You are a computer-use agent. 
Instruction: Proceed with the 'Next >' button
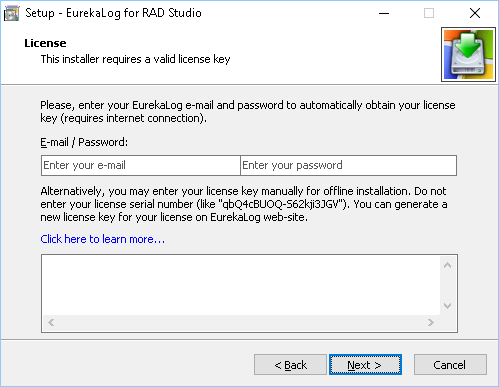(365, 365)
